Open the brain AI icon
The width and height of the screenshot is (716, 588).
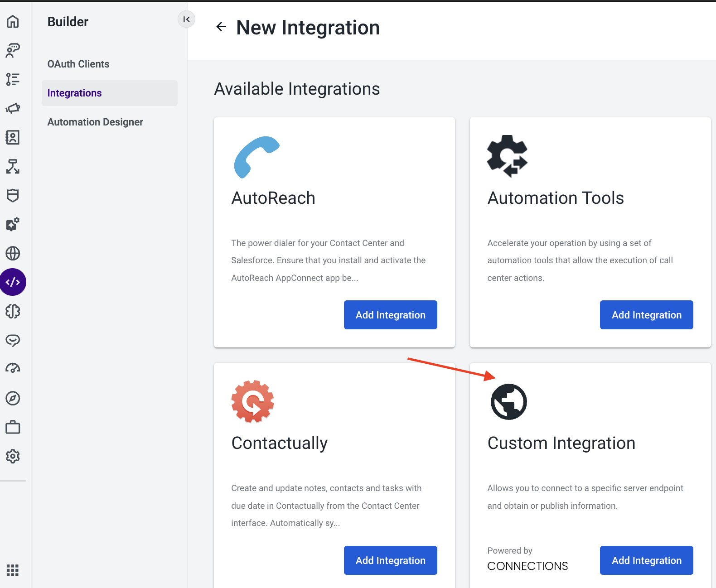[x=13, y=311]
